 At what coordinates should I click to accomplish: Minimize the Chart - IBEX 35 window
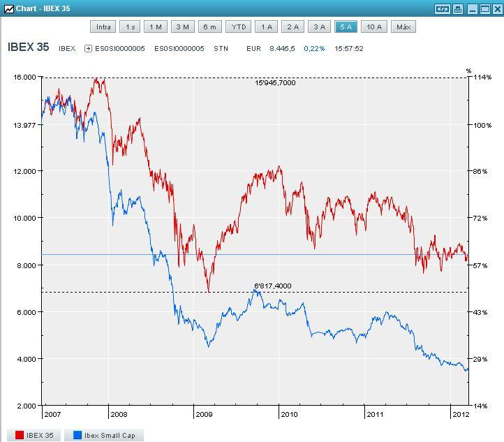point(472,9)
